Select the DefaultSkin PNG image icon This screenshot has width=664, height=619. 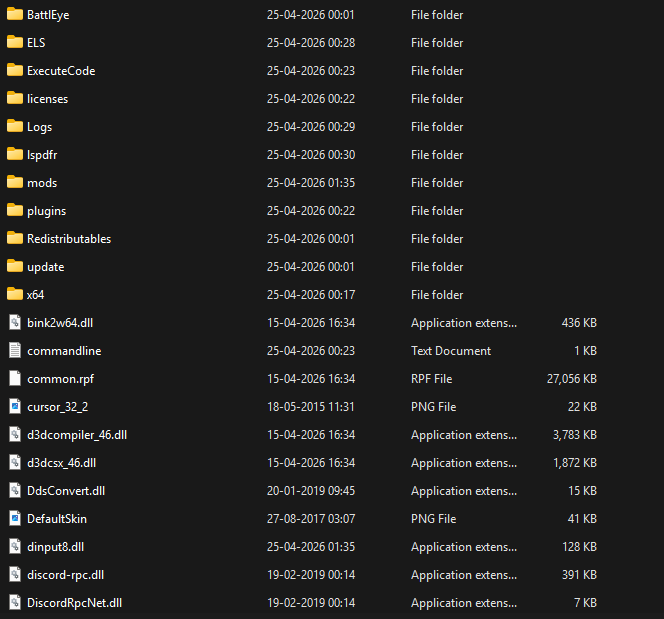point(14,519)
